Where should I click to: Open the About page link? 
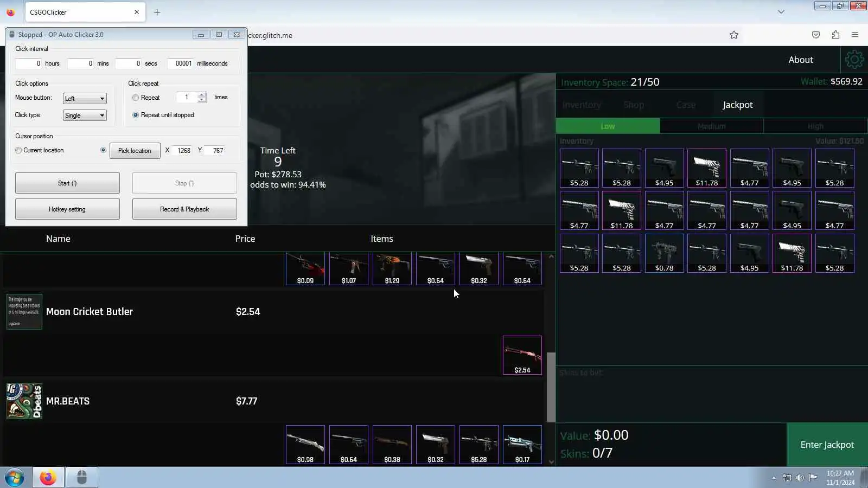click(801, 60)
